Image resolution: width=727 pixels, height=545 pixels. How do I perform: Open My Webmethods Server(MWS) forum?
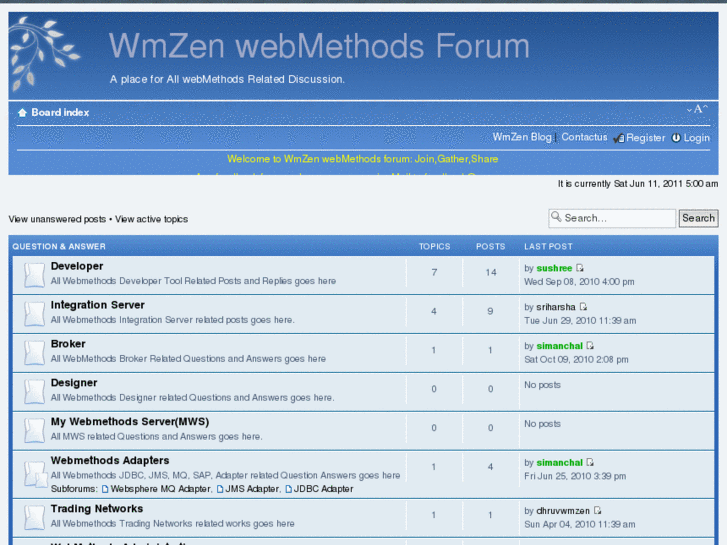click(x=130, y=422)
